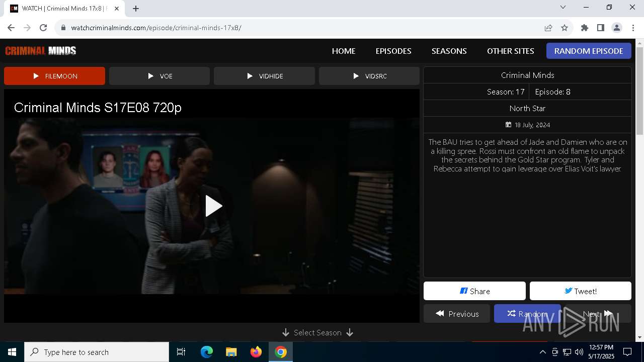Go to the EPISODES menu
The height and width of the screenshot is (362, 644).
pos(393,51)
